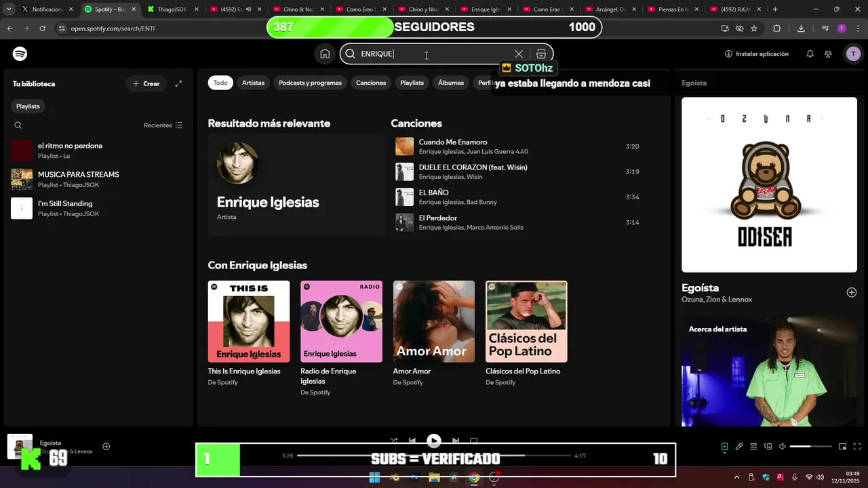
Task: Open Marco Antonio Solís artist link
Action: 495,228
